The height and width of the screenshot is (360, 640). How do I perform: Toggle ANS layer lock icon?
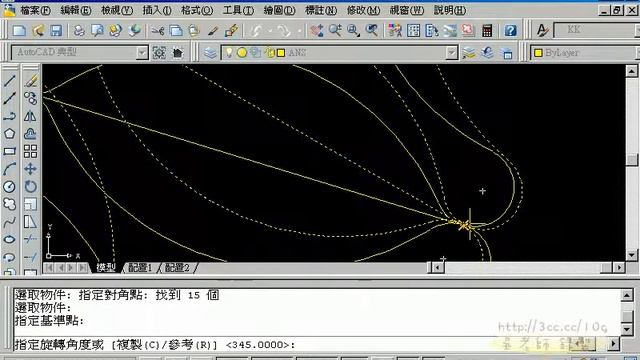[x=269, y=52]
